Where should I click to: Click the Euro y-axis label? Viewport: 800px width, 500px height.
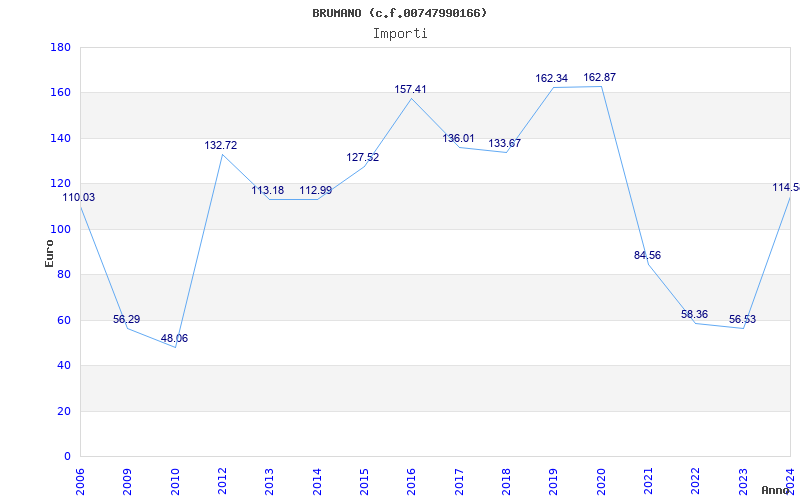point(49,253)
